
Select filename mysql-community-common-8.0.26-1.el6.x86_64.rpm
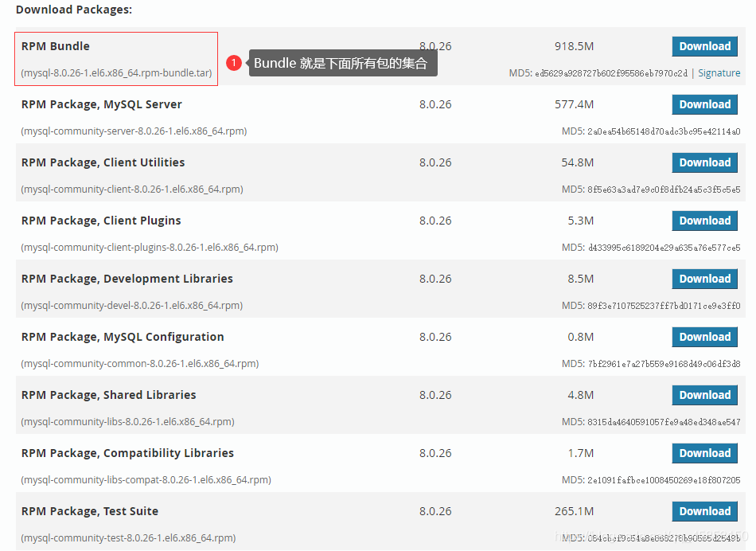coord(140,364)
